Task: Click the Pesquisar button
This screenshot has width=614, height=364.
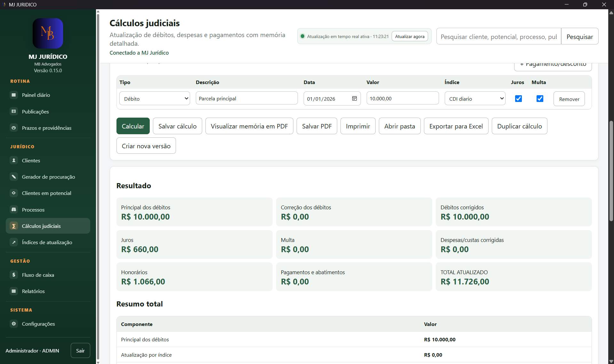Action: [x=579, y=36]
